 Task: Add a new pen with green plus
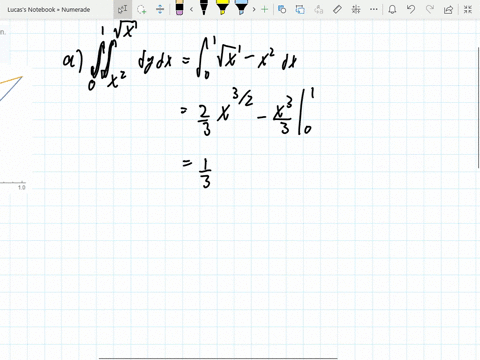tap(265, 9)
